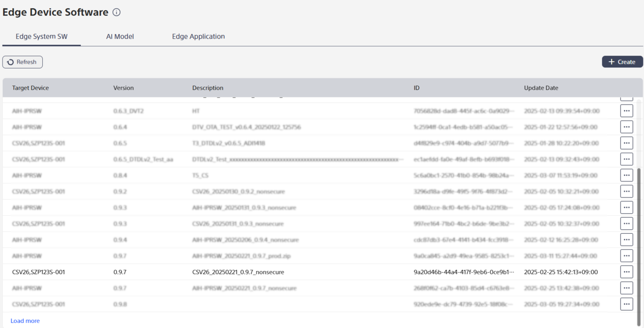
Task: Click the version cell 0.9.2
Action: tap(120, 191)
